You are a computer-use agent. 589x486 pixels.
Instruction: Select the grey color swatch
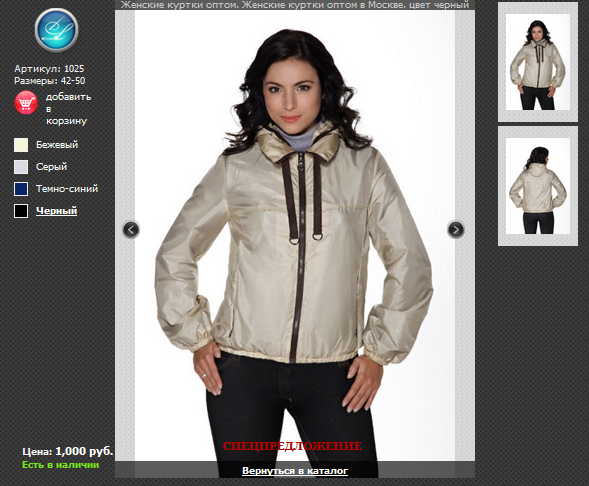(x=21, y=167)
